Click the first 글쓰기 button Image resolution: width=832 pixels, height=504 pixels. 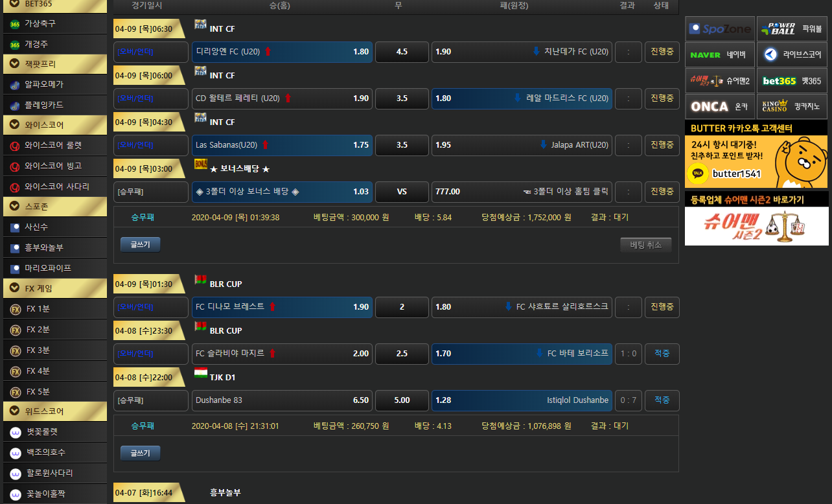tap(140, 245)
